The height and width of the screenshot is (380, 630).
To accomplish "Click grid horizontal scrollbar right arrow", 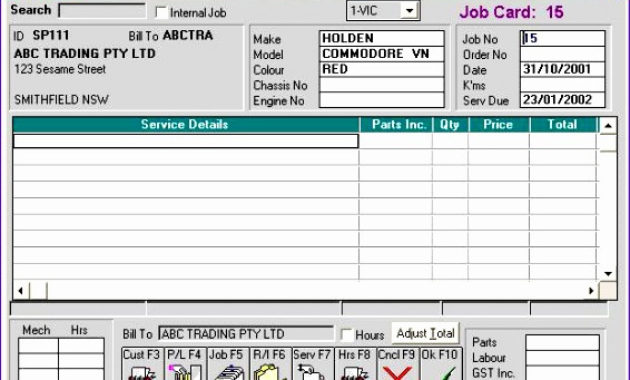I will 591,290.
